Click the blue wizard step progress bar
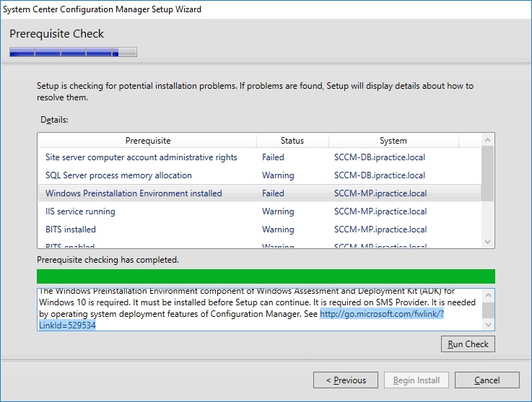The image size is (532, 402). pyautogui.click(x=74, y=52)
